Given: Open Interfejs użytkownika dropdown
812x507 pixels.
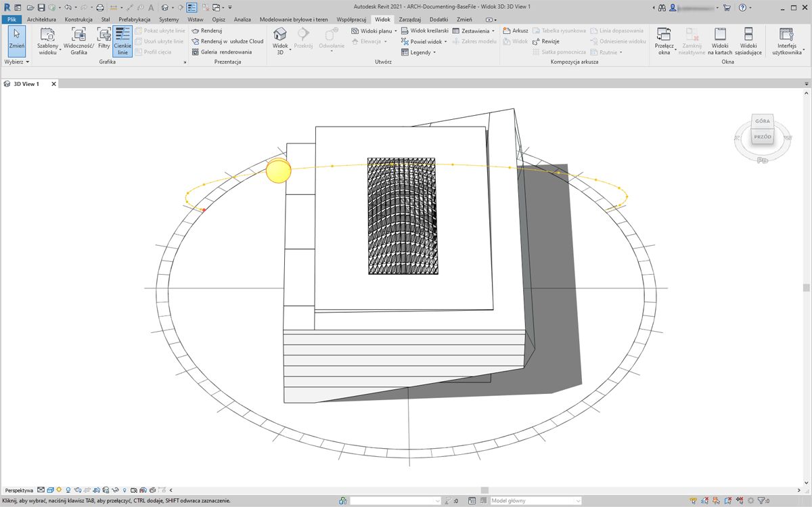Looking at the screenshot, I should tap(786, 41).
